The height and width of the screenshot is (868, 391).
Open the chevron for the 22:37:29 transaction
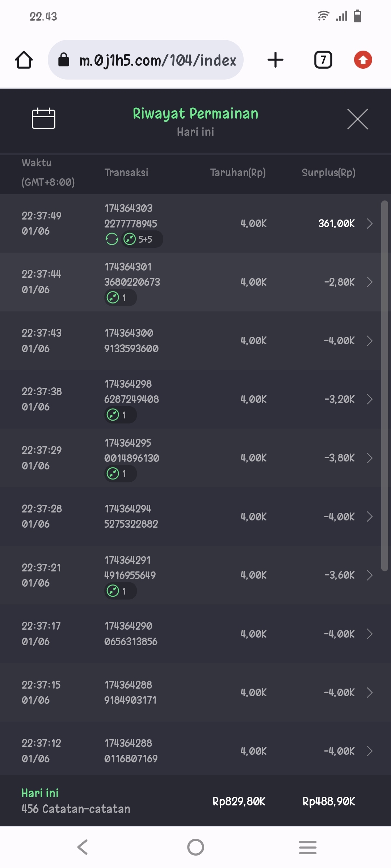point(369,458)
